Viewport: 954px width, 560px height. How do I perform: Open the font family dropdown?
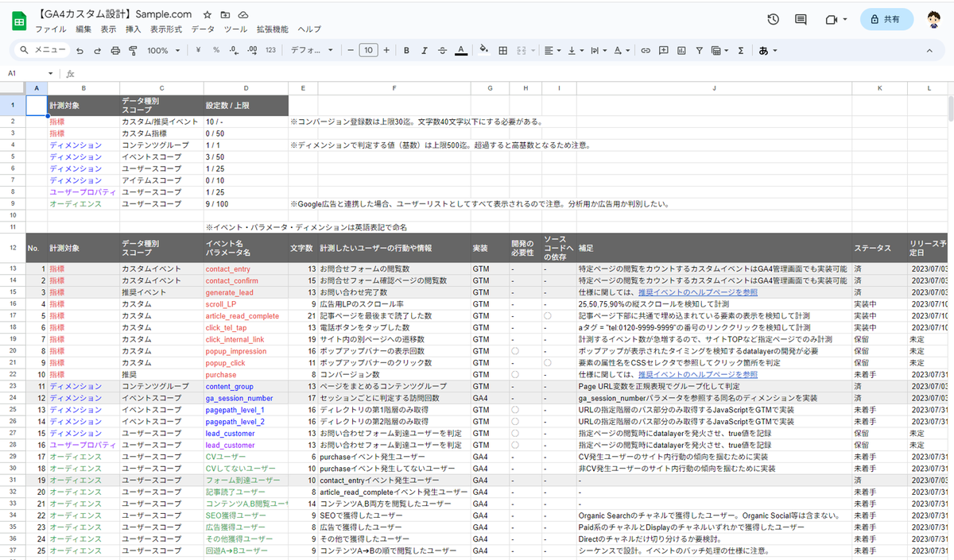312,50
